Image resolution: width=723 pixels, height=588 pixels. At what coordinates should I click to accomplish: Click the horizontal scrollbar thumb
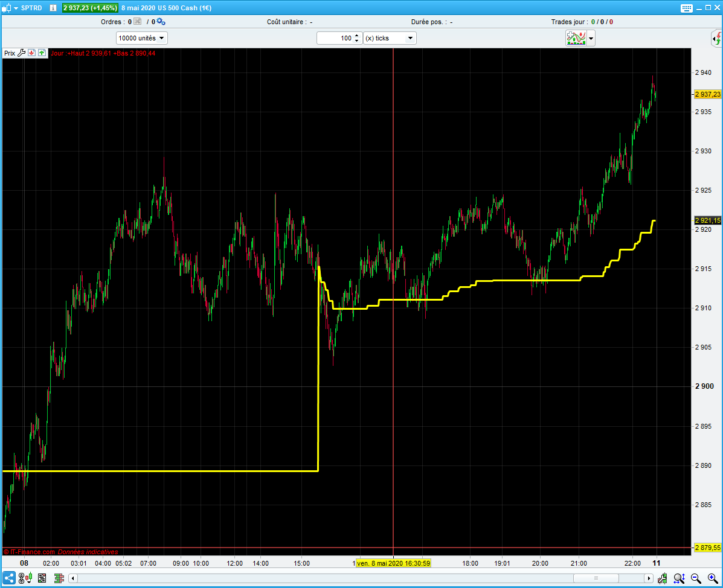pyautogui.click(x=596, y=578)
